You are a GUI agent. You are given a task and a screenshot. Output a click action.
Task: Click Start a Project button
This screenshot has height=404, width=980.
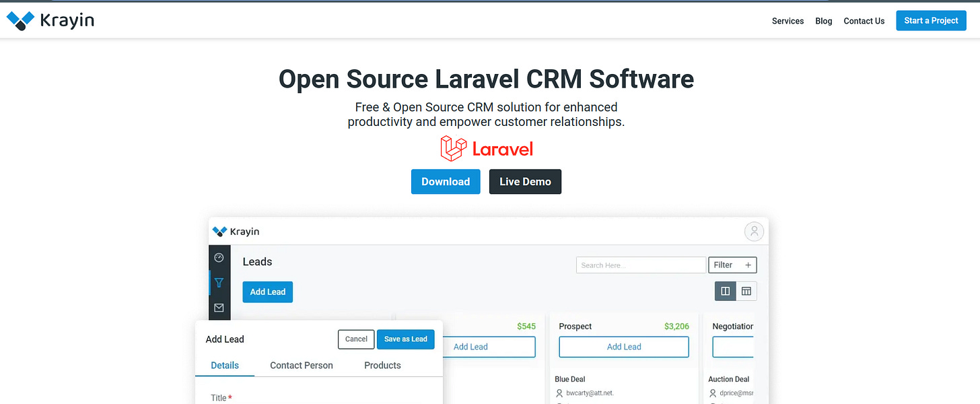pyautogui.click(x=931, y=20)
